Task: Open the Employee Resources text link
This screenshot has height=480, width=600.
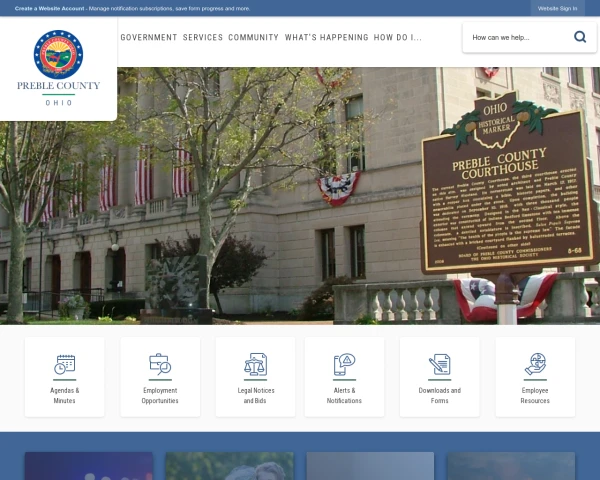Action: click(x=535, y=395)
